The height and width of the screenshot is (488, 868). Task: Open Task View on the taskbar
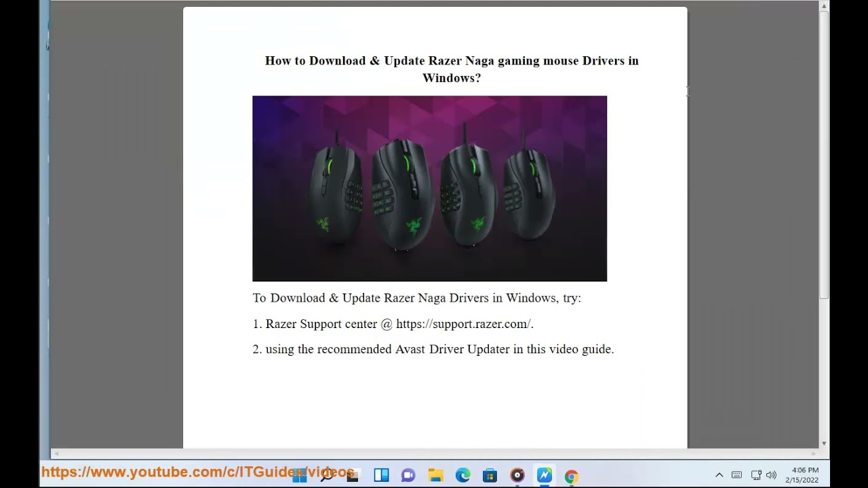pyautogui.click(x=353, y=476)
